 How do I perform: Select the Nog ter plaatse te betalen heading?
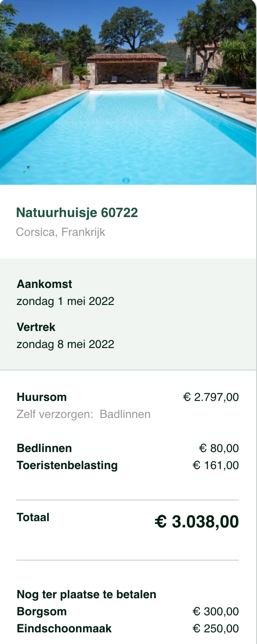point(87,594)
